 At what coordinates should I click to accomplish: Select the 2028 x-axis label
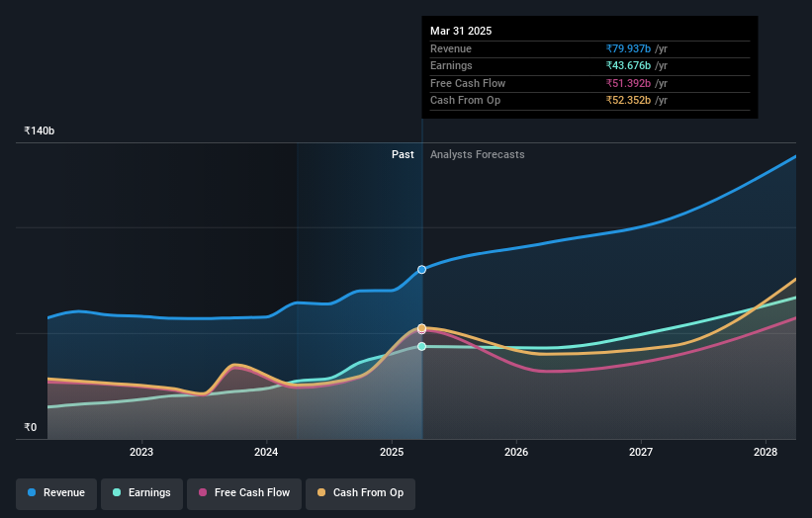tap(766, 452)
